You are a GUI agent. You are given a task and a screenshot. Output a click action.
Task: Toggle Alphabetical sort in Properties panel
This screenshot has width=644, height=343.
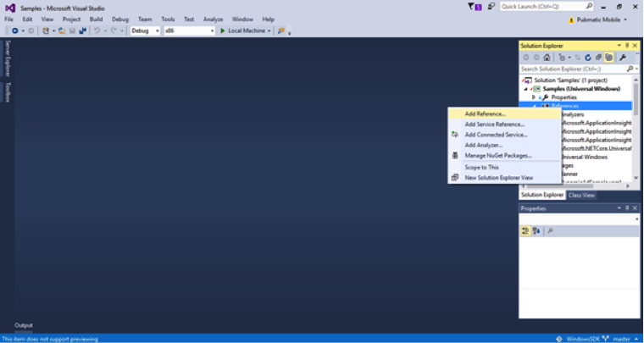[x=536, y=231]
